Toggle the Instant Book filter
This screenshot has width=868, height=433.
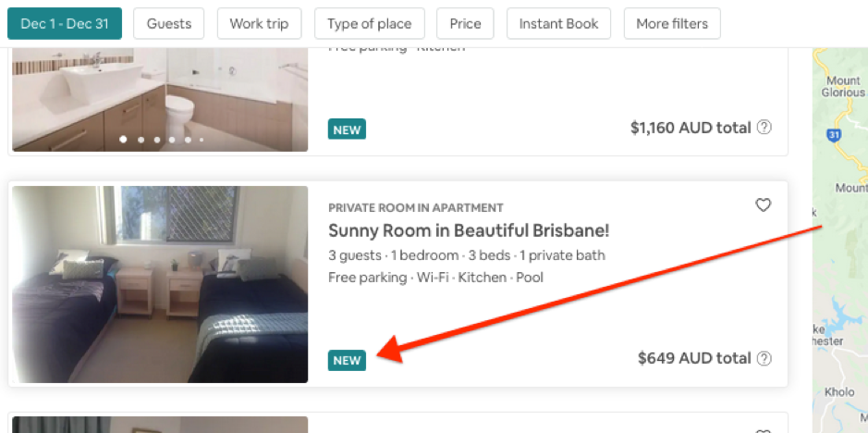tap(558, 24)
